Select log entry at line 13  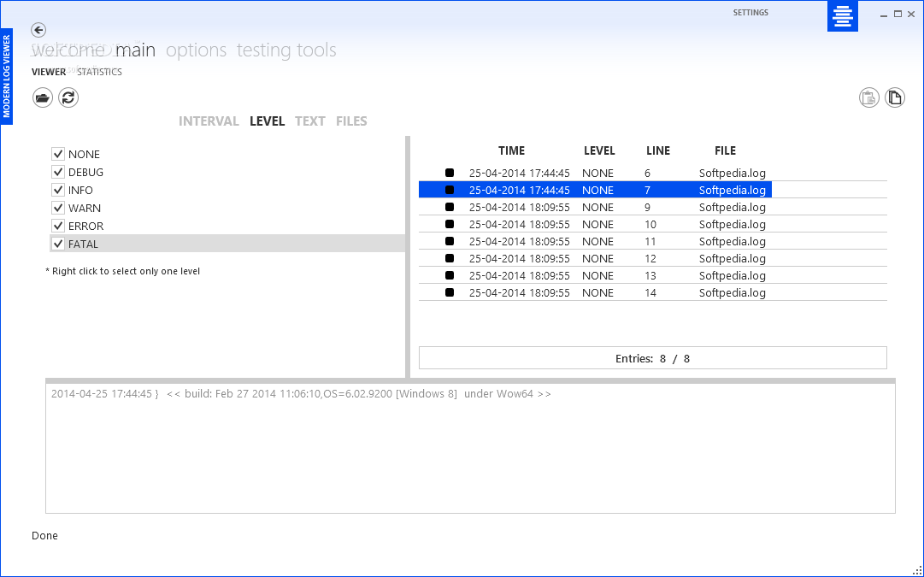pyautogui.click(x=653, y=275)
